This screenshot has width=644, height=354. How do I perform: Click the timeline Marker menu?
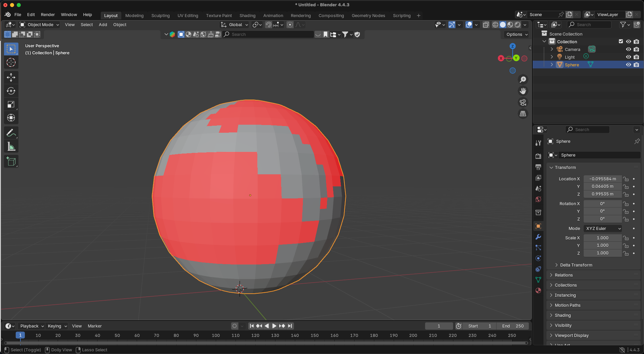(x=94, y=326)
